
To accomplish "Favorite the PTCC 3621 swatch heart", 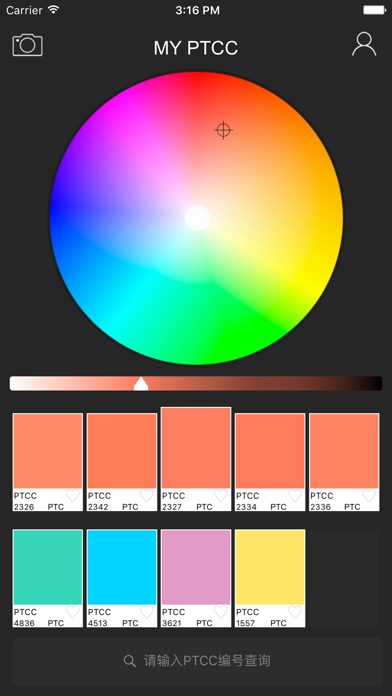I will (x=221, y=612).
